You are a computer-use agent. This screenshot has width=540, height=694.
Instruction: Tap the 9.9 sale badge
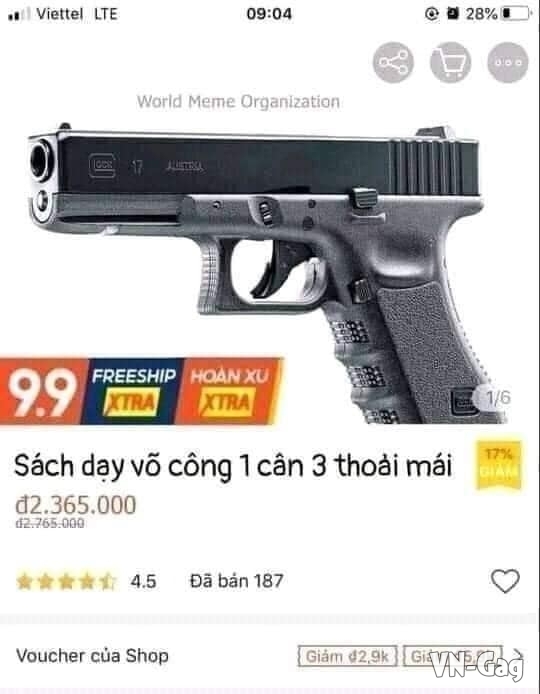coord(43,391)
